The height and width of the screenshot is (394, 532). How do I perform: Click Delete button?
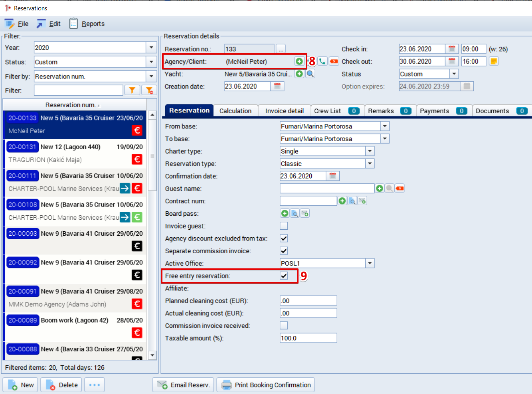coord(61,385)
